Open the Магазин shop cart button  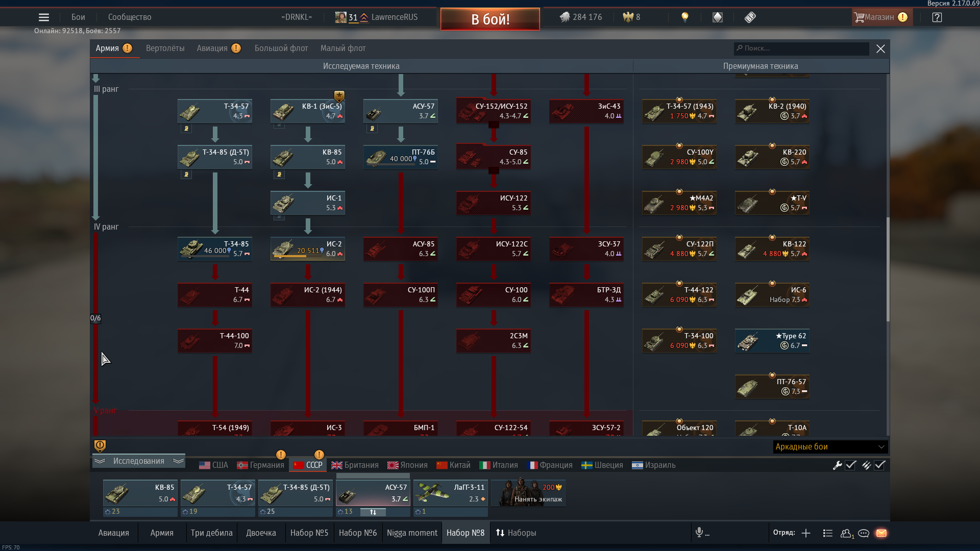(881, 17)
